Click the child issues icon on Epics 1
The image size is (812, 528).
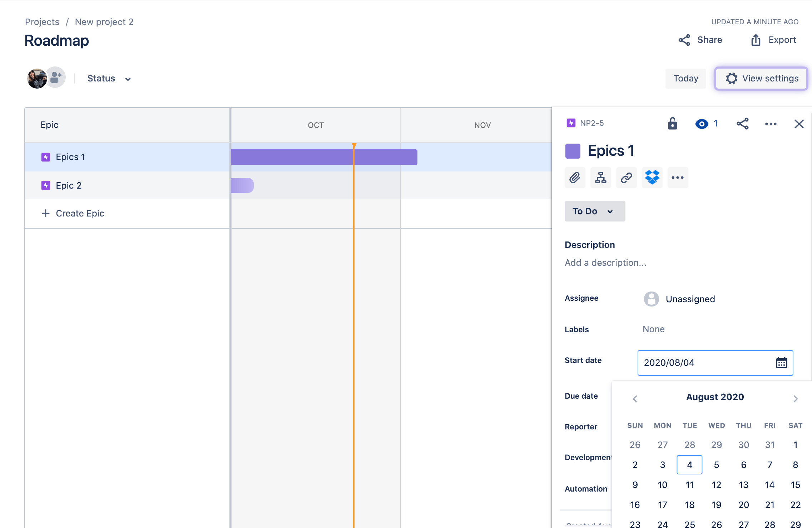point(601,178)
